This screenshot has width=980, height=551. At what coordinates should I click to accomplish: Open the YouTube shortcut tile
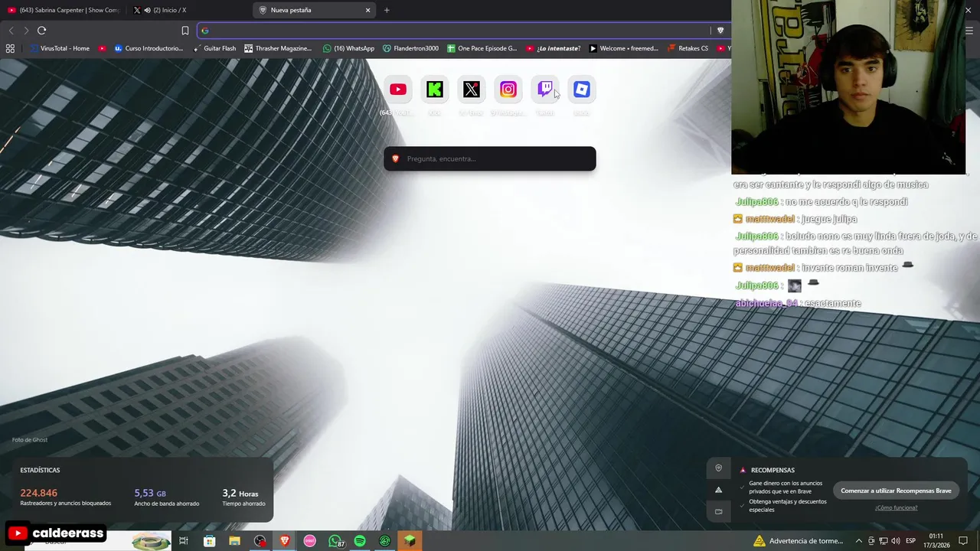pos(397,90)
